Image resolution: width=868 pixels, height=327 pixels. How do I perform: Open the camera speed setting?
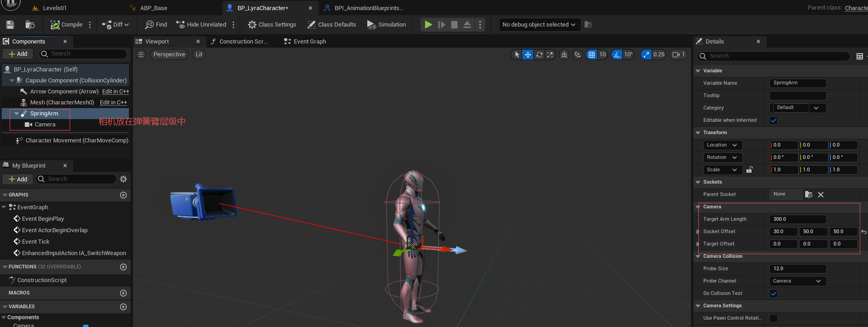[679, 54]
